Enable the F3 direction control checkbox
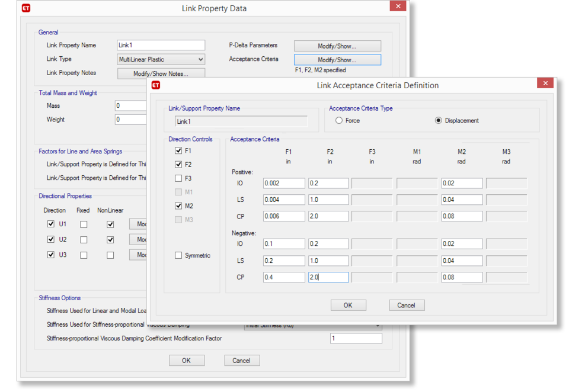The height and width of the screenshot is (392, 569). (x=178, y=178)
